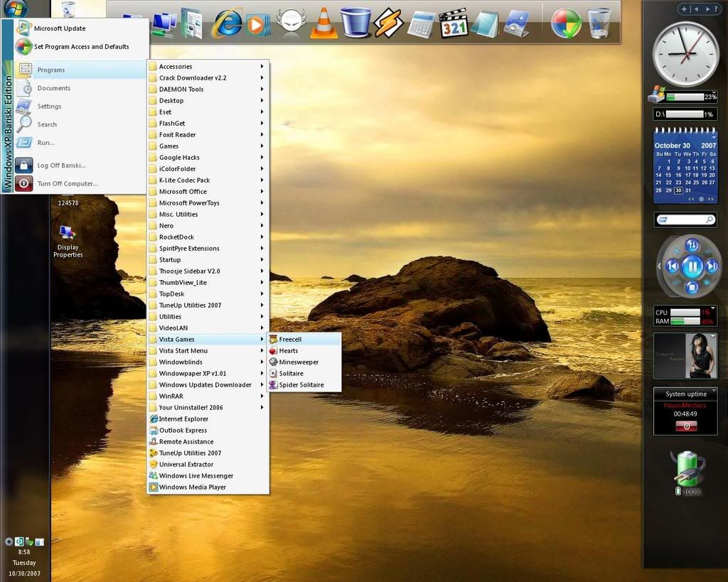Image resolution: width=728 pixels, height=582 pixels.
Task: Launch Winamp lightning bolt icon in dock
Action: click(388, 23)
